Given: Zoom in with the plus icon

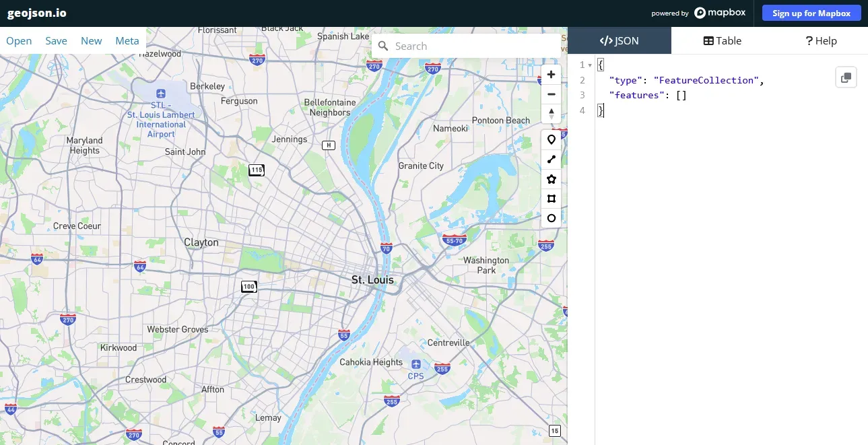Looking at the screenshot, I should [551, 74].
